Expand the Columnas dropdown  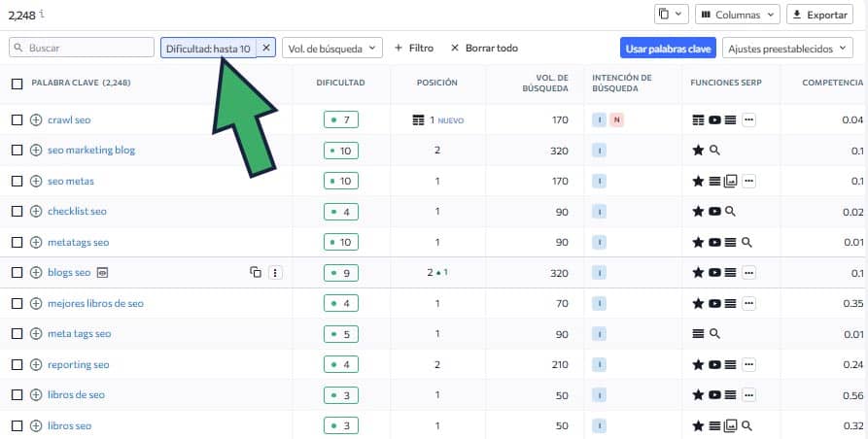click(x=739, y=15)
